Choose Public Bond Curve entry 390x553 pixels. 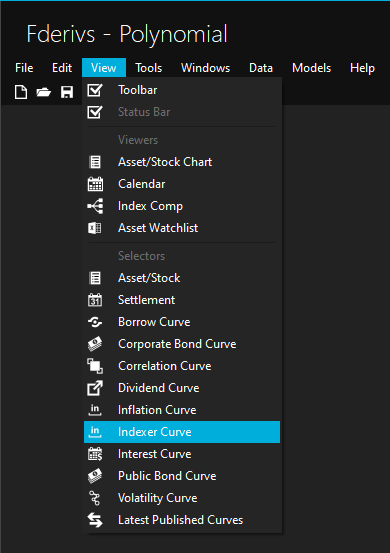[x=182, y=476]
